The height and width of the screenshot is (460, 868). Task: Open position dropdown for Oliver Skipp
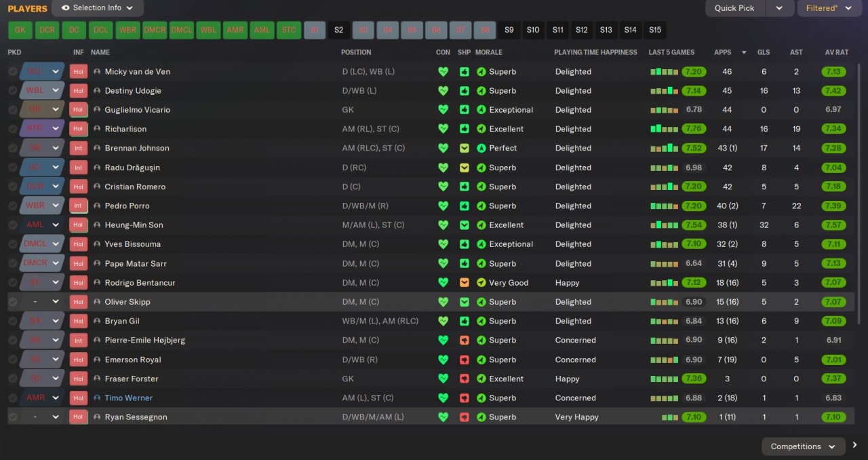pos(56,302)
